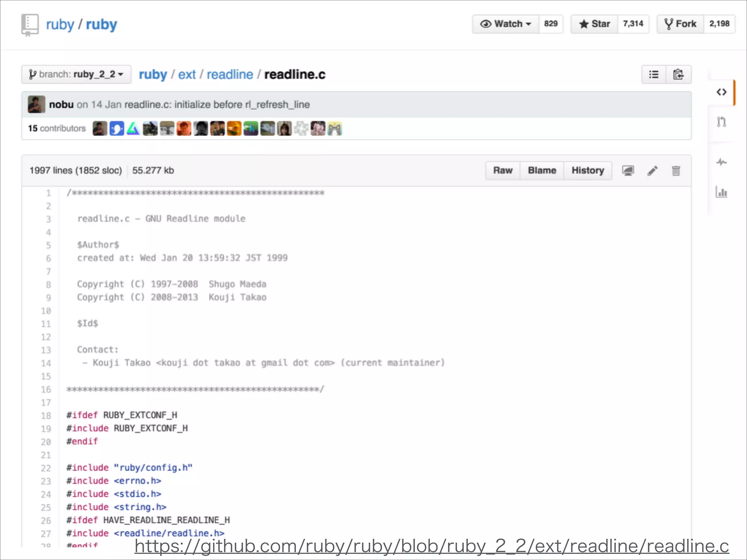
Task: Click line number 1
Action: click(48, 193)
